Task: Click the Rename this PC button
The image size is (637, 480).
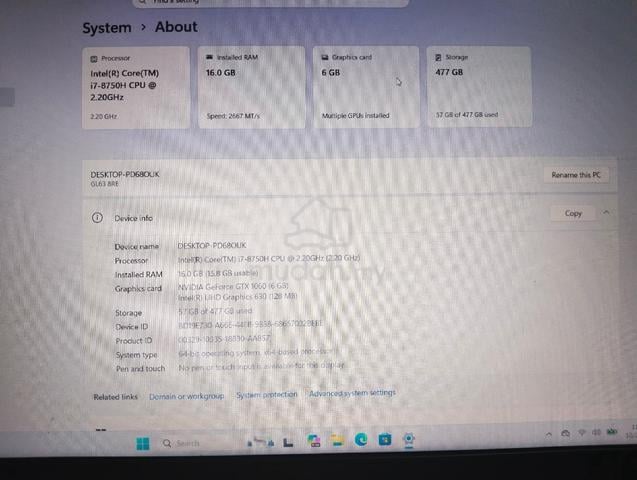Action: [x=576, y=175]
